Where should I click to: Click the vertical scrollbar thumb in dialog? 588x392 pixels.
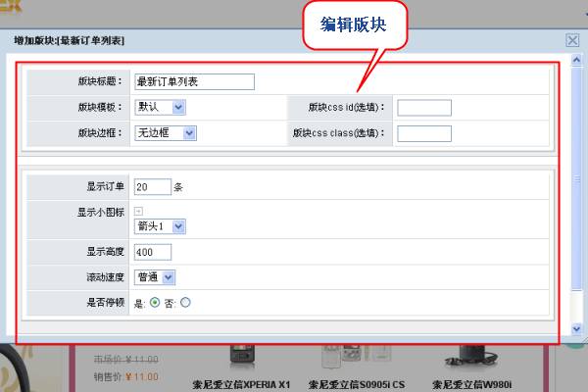pyautogui.click(x=576, y=178)
